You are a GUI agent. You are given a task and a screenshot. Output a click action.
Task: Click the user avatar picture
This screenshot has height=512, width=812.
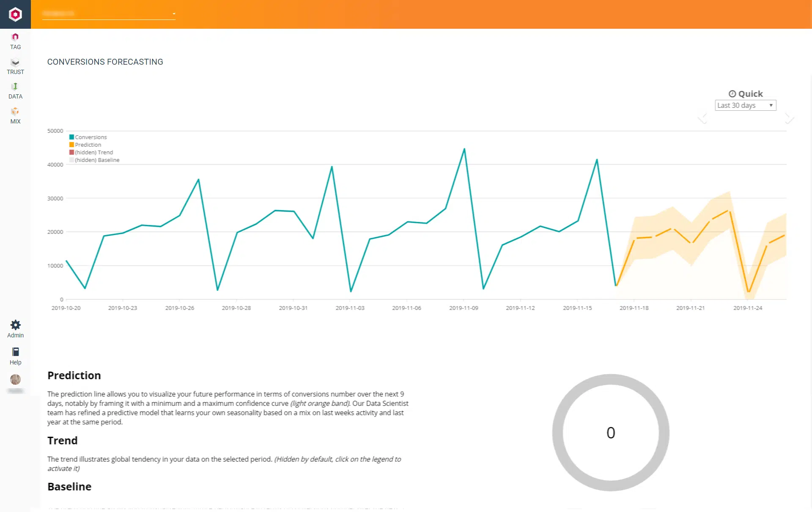15,379
